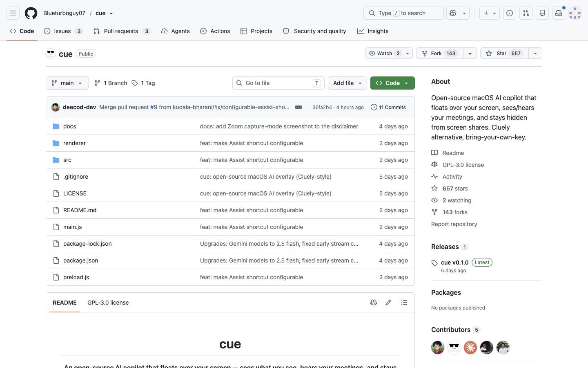This screenshot has width=588, height=368.
Task: Edit README with the pencil icon
Action: (388, 303)
